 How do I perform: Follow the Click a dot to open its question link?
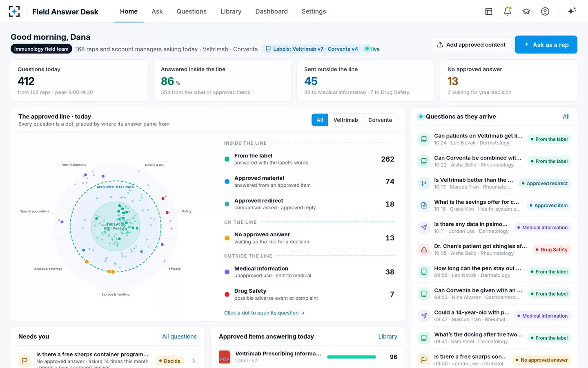[x=264, y=313]
